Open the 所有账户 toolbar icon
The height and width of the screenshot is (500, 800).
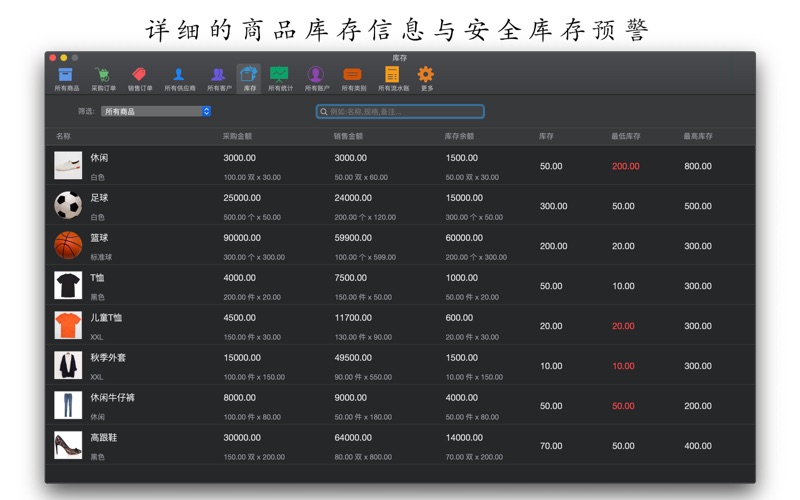(316, 77)
